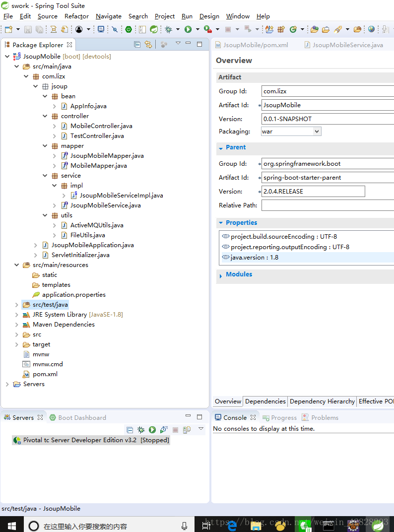Open the Dependencies tab of pom editor
The image size is (394, 532).
point(265,401)
